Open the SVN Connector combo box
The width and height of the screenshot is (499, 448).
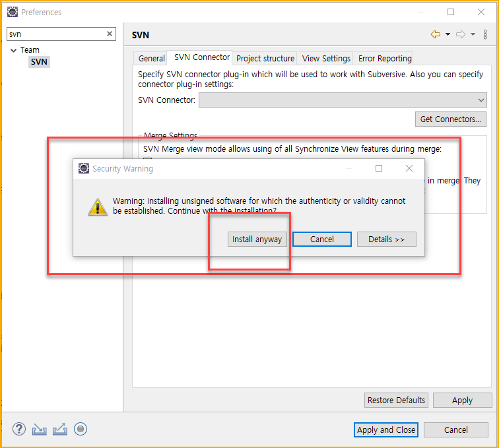pos(343,100)
